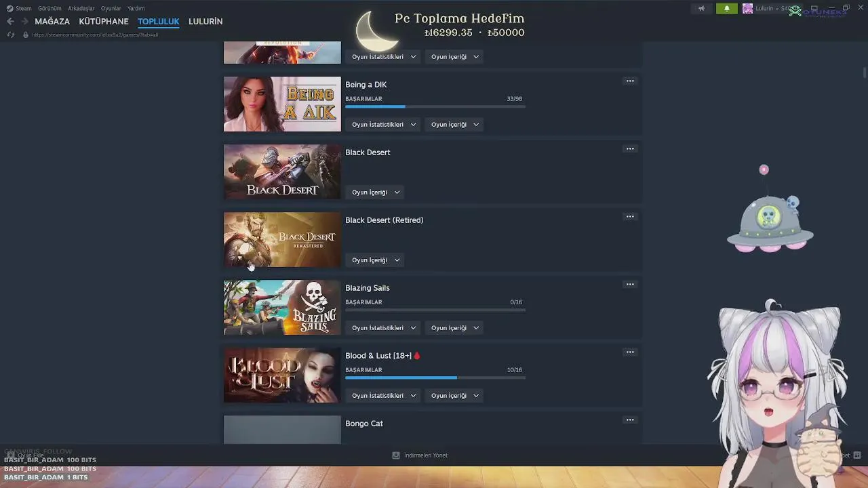
Task: Click the Blazing Sails cover thumbnail
Action: tap(282, 308)
